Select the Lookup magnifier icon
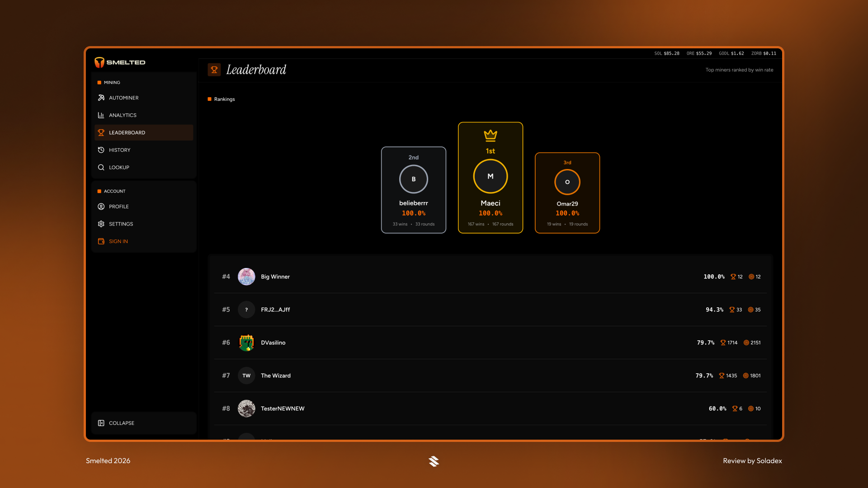This screenshot has width=868, height=488. [101, 167]
